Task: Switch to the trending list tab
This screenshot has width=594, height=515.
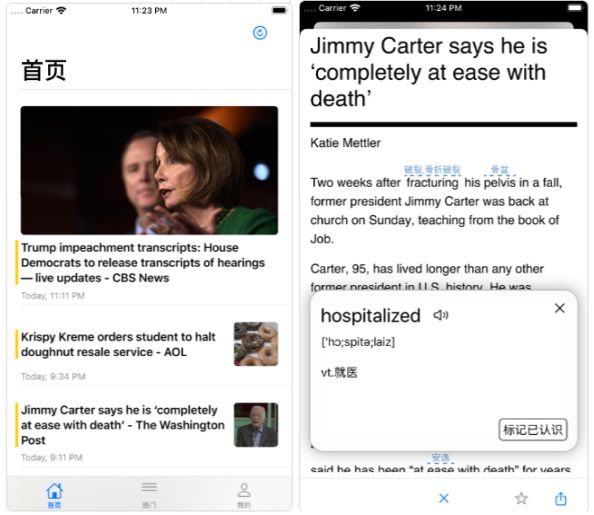Action: 149,495
